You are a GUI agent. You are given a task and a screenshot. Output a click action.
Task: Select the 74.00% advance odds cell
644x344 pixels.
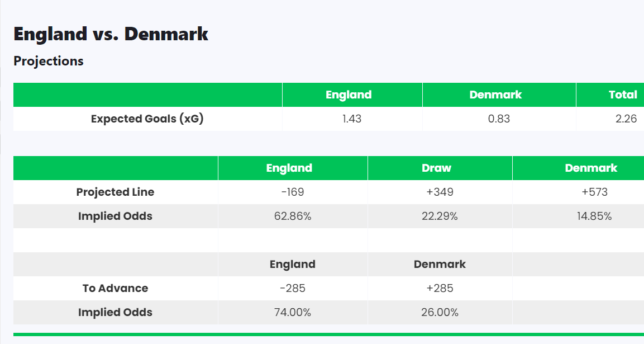[x=293, y=312]
